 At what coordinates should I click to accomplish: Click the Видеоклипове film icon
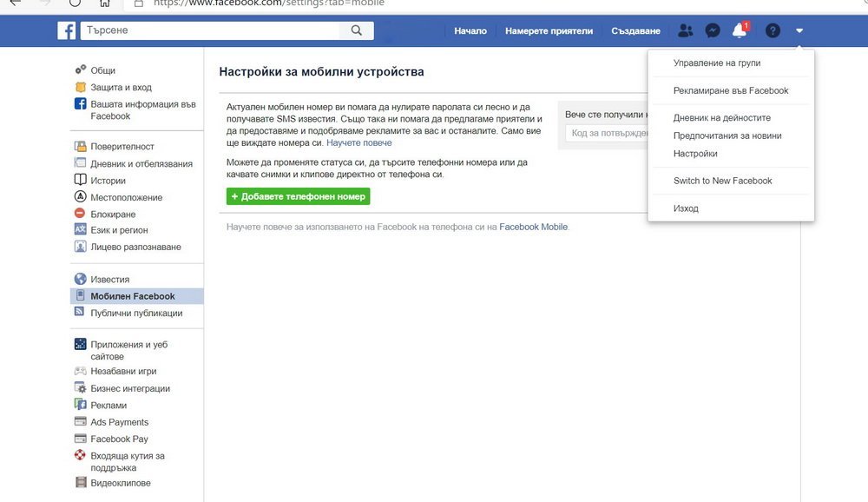pos(81,482)
